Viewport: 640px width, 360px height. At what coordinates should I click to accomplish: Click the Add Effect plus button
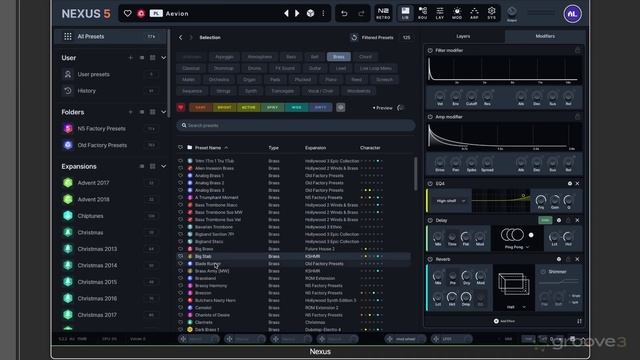point(496,321)
